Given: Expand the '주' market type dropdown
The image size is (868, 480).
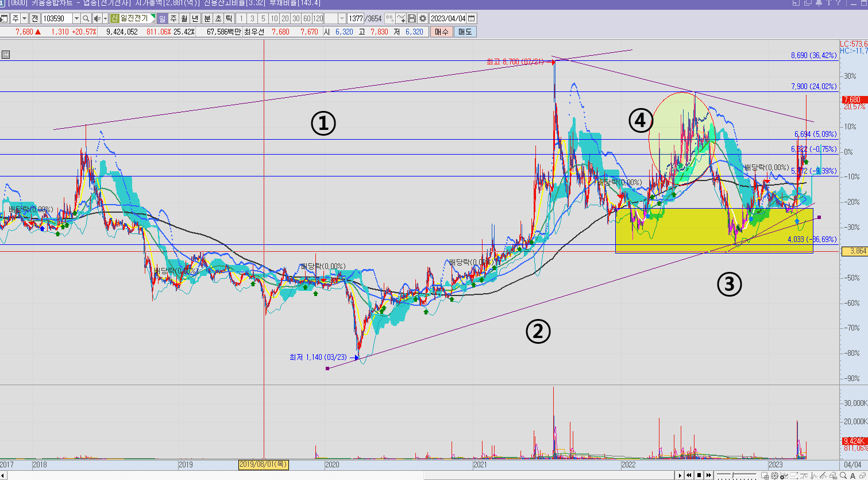Looking at the screenshot, I should tap(24, 18).
